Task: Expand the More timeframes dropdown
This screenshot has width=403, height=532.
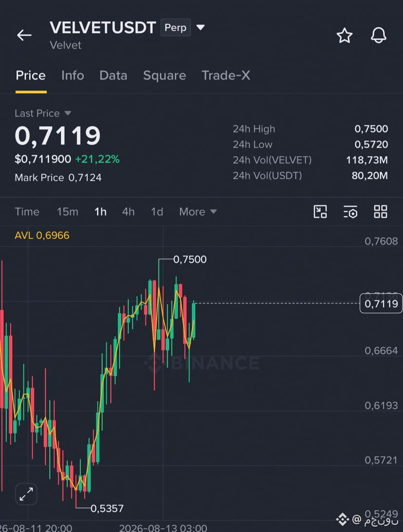Action: click(198, 212)
